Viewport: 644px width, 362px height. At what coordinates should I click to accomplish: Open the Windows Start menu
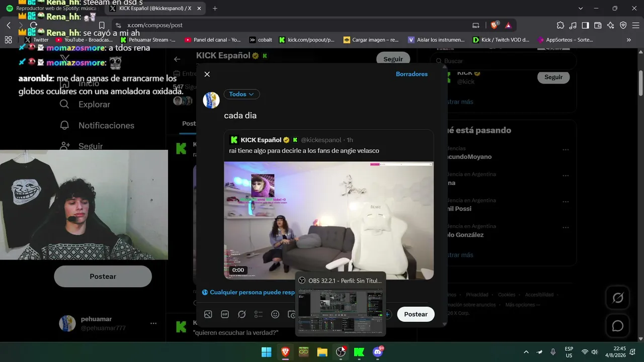267,352
